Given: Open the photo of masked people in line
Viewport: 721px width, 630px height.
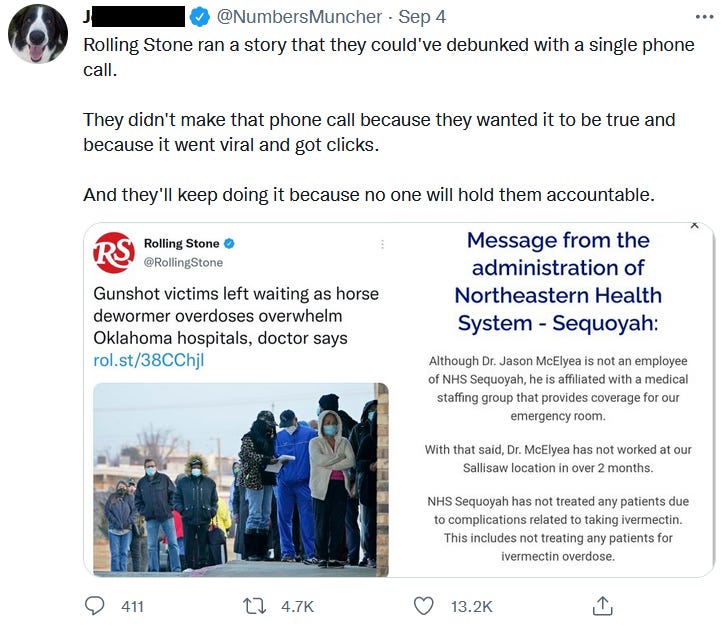Looking at the screenshot, I should [x=241, y=480].
